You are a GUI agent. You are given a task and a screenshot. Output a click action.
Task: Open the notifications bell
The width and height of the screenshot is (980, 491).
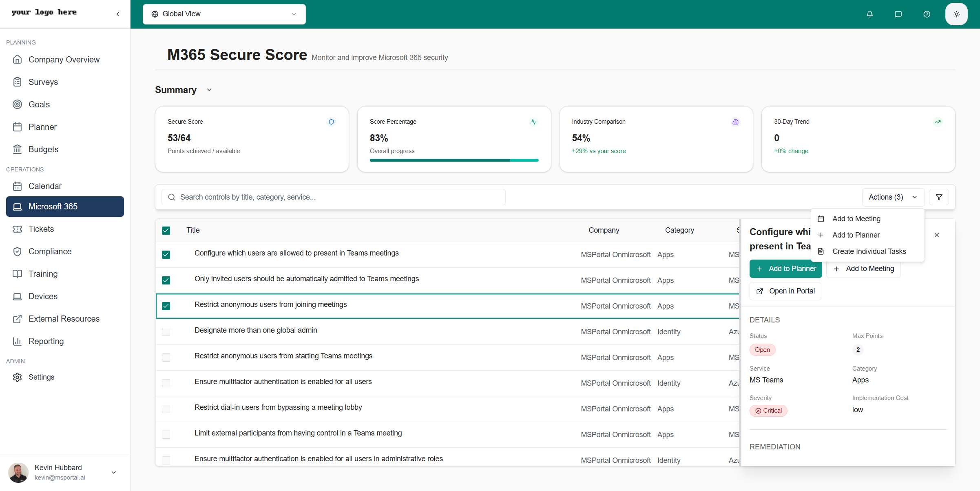click(x=869, y=14)
